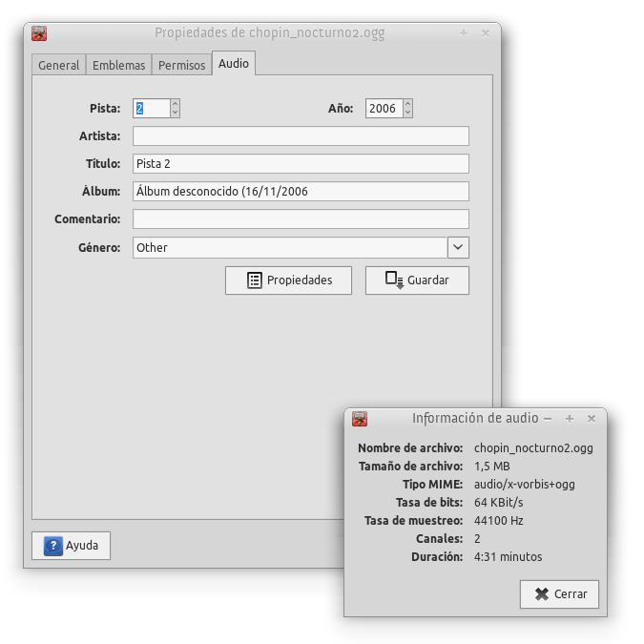
Task: Close the Propiedades de chopin_nocturno2.ogg window
Action: pos(486,32)
